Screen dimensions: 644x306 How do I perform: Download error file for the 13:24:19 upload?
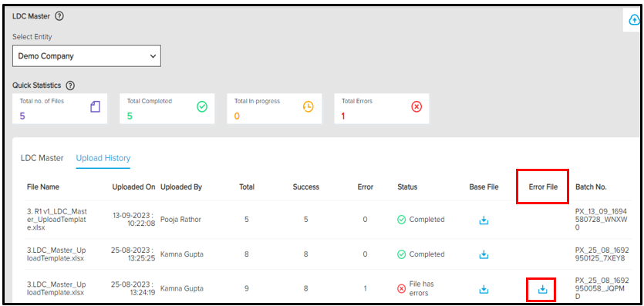[542, 289]
